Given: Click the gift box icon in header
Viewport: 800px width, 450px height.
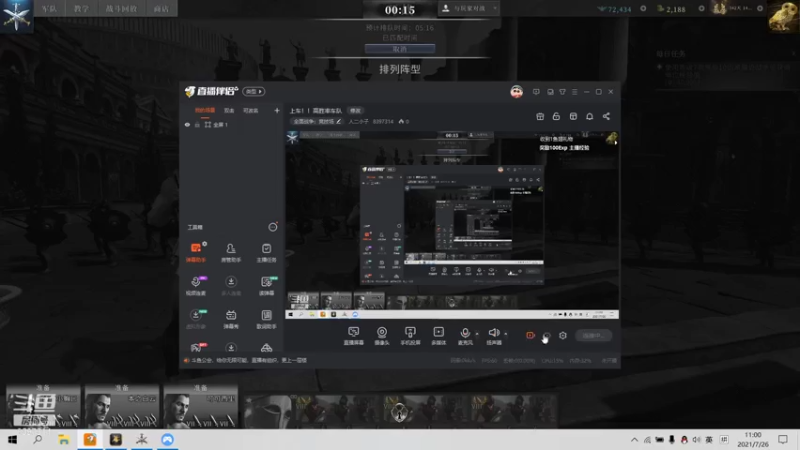Looking at the screenshot, I should coord(540,116).
